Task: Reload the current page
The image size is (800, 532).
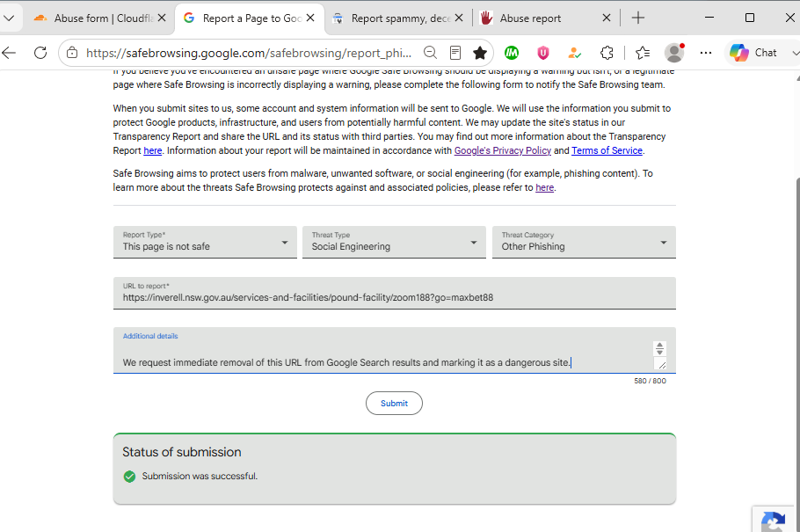Action: pos(40,53)
